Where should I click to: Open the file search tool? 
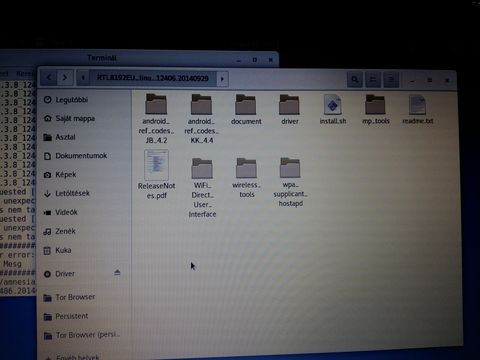[x=355, y=80]
